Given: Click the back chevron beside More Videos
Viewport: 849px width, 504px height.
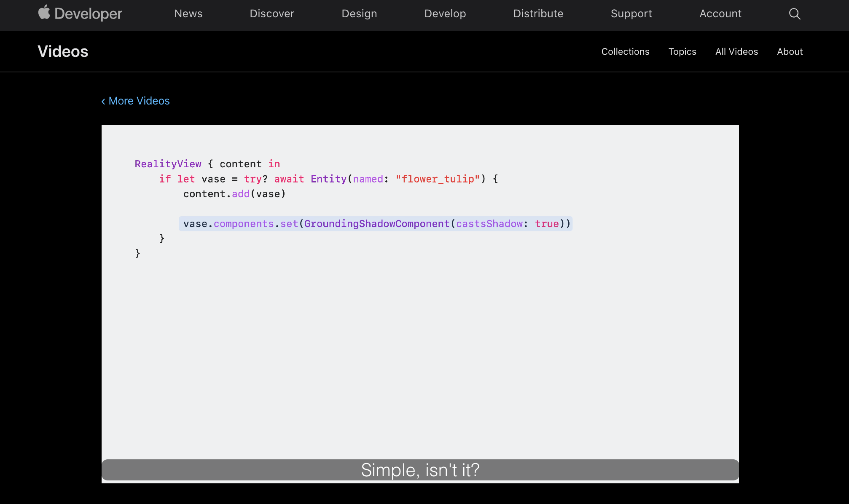Looking at the screenshot, I should coord(103,102).
